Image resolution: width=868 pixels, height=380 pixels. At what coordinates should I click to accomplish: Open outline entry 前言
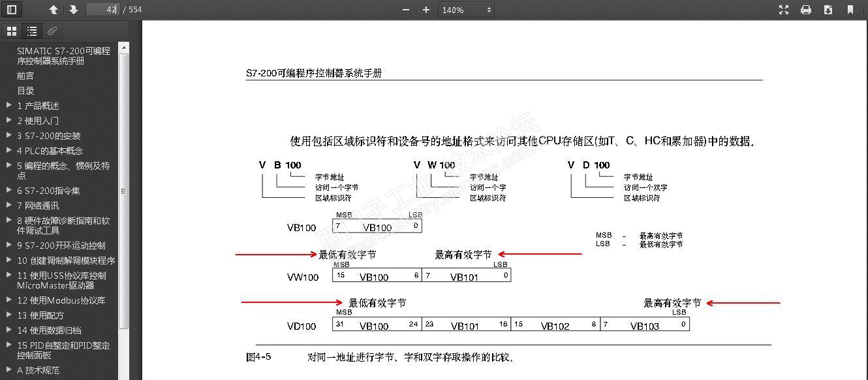pos(25,76)
